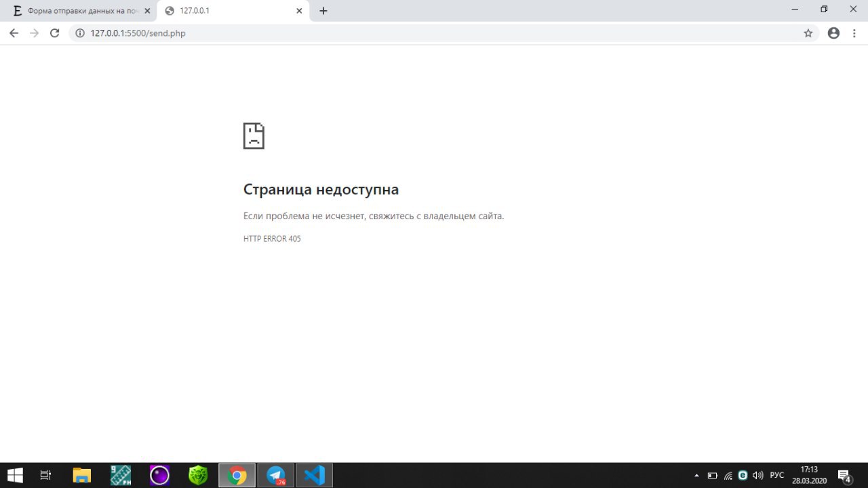
Task: Click the 'Страница недоступна' heading
Action: point(321,189)
